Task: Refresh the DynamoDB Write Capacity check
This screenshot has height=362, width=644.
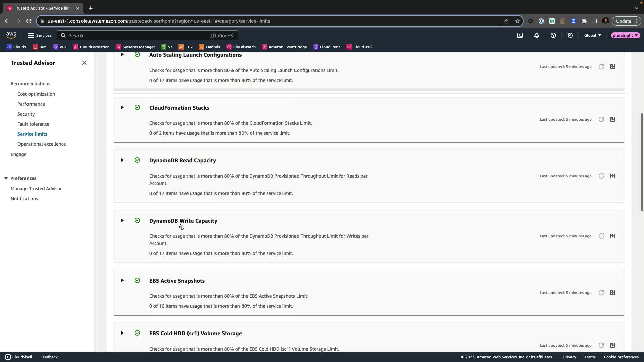Action: pos(601,236)
